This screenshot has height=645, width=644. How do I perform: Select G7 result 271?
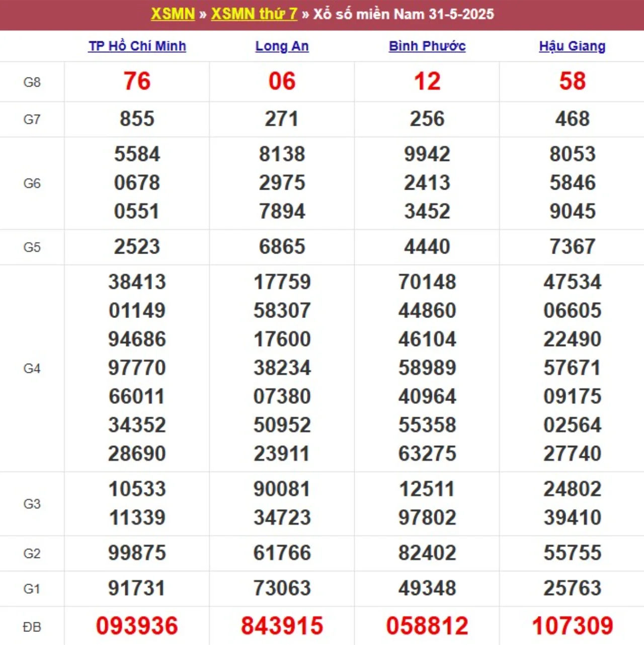tap(282, 119)
